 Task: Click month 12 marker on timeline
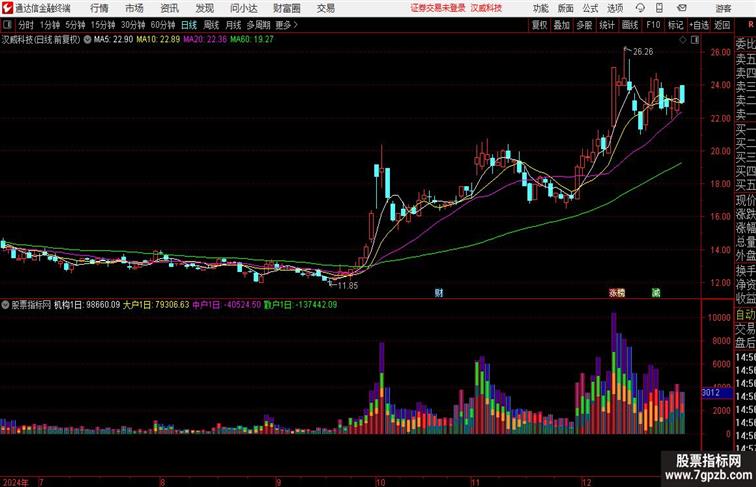click(586, 482)
